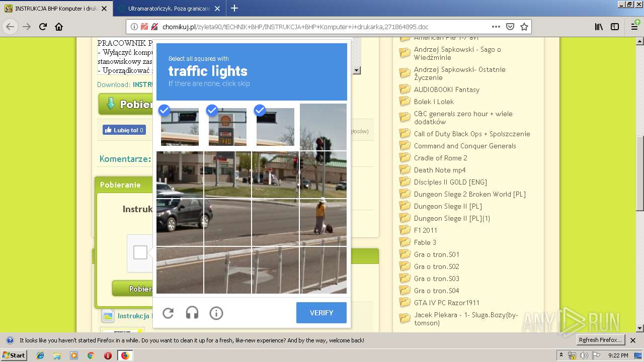The image size is (644, 362).
Task: Click VERIFY button in captcha
Action: pyautogui.click(x=321, y=313)
